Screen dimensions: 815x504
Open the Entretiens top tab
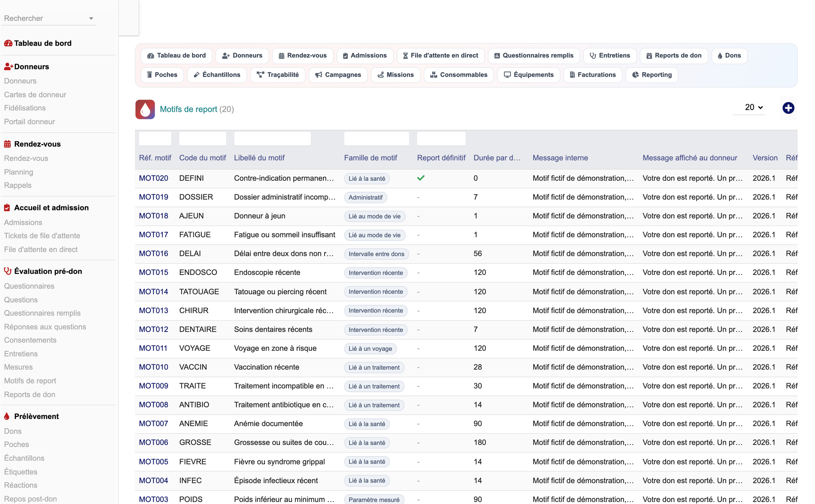[609, 56]
